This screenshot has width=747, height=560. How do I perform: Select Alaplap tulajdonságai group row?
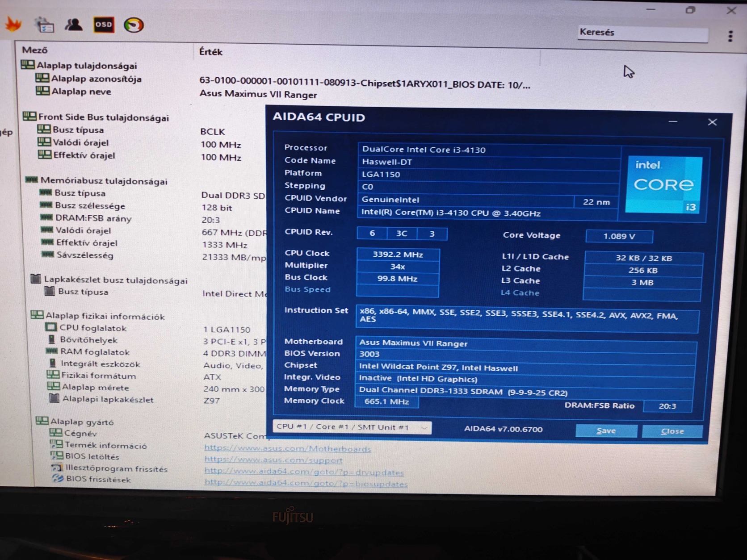[x=79, y=66]
